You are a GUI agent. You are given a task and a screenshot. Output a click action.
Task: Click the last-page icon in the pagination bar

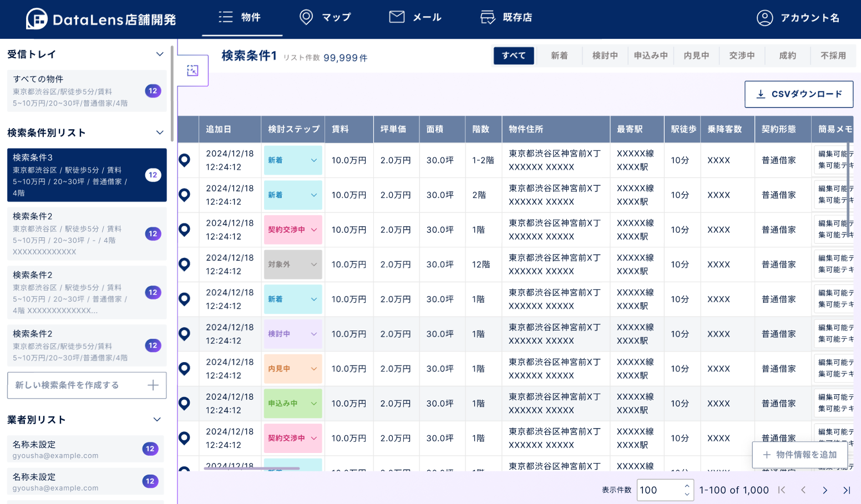[846, 490]
